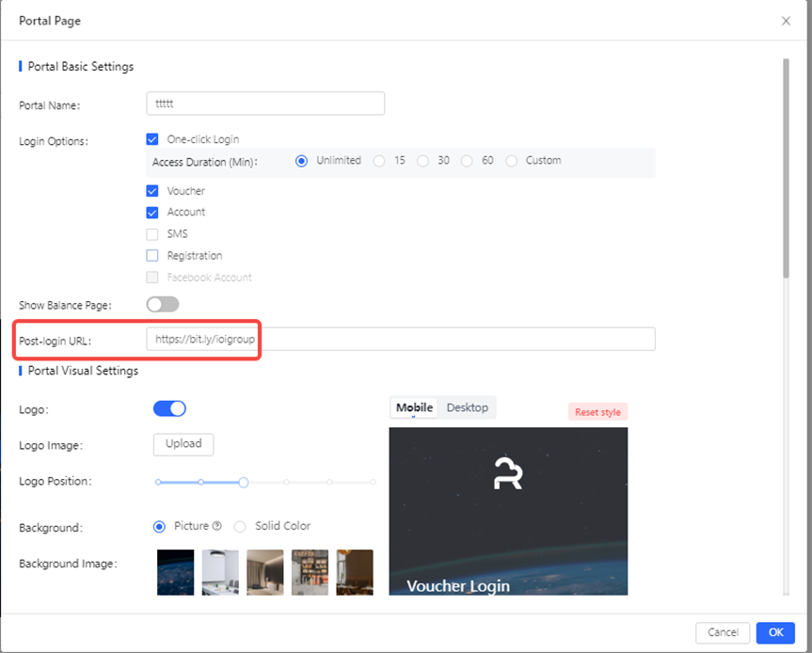Click the Post-login URL input field
The image size is (812, 653).
click(401, 339)
